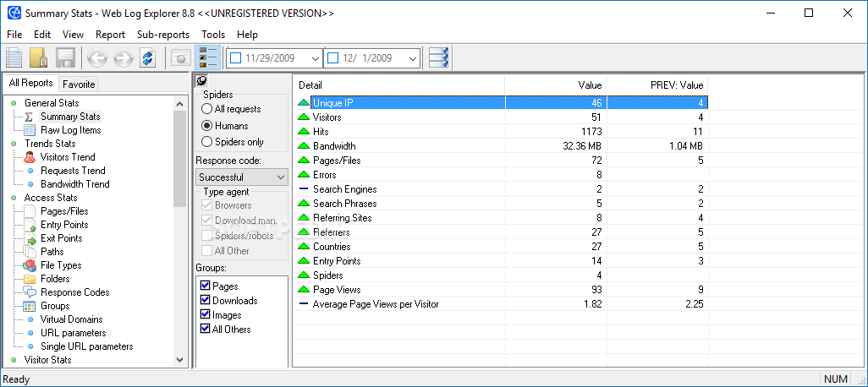Expand the Visitor Stats tree node
Image resolution: width=868 pixels, height=387 pixels.
coord(14,360)
